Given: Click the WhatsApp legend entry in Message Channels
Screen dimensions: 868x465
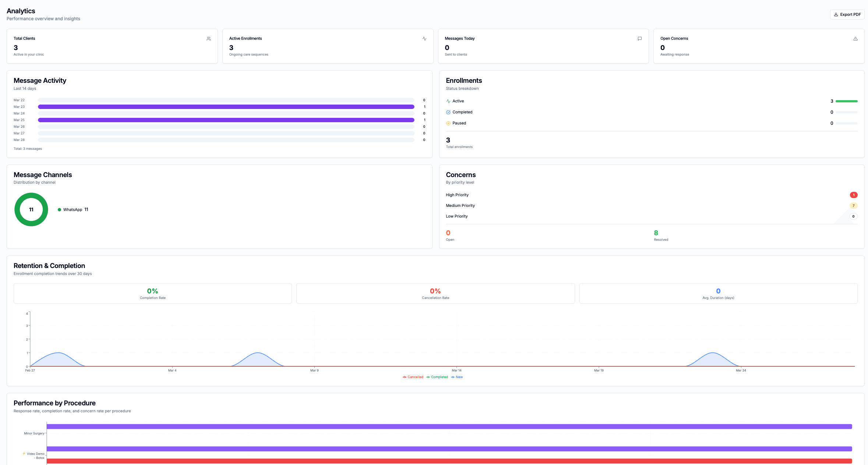Looking at the screenshot, I should pos(73,209).
